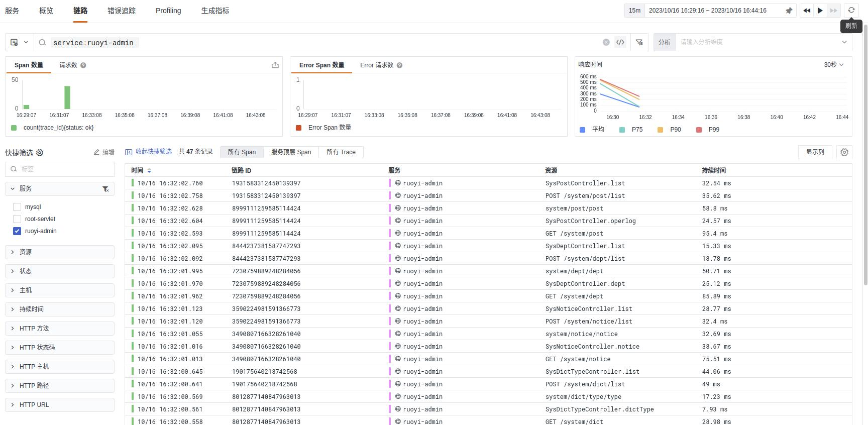The width and height of the screenshot is (868, 425).
Task: Uncheck the ruoyi-admin service checkbox
Action: click(17, 231)
